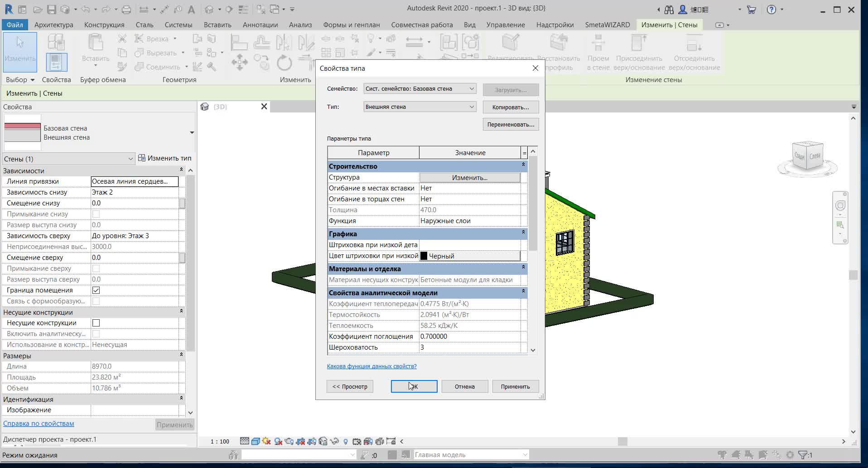The width and height of the screenshot is (868, 468).
Task: Click the Thin Lines icon in quick access toolbar
Action: (x=243, y=9)
